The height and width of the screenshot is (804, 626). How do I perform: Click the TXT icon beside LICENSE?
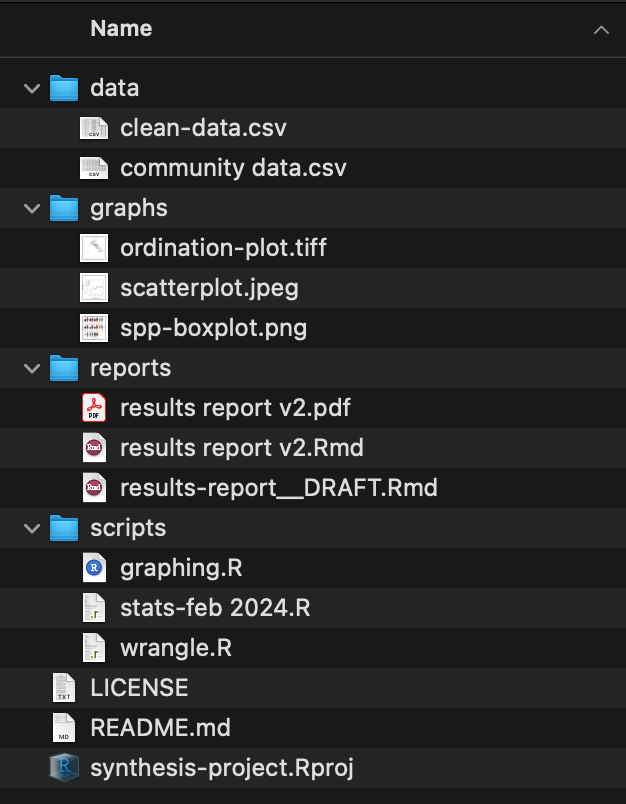(x=64, y=688)
